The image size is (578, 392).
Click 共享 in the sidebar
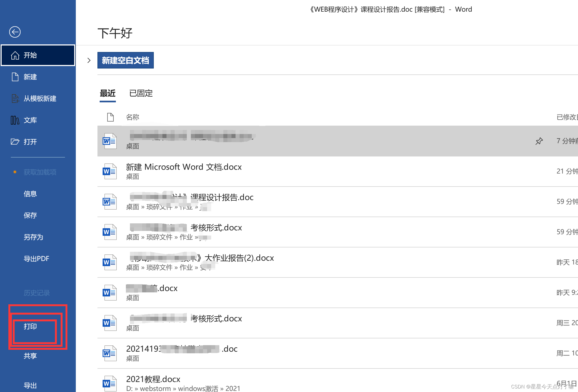pos(30,356)
